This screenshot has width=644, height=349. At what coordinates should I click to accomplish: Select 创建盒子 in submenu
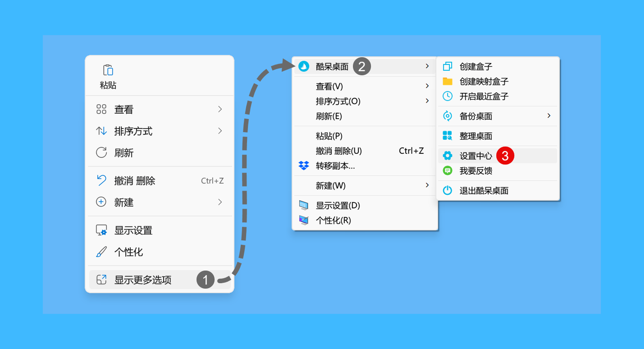(x=497, y=66)
